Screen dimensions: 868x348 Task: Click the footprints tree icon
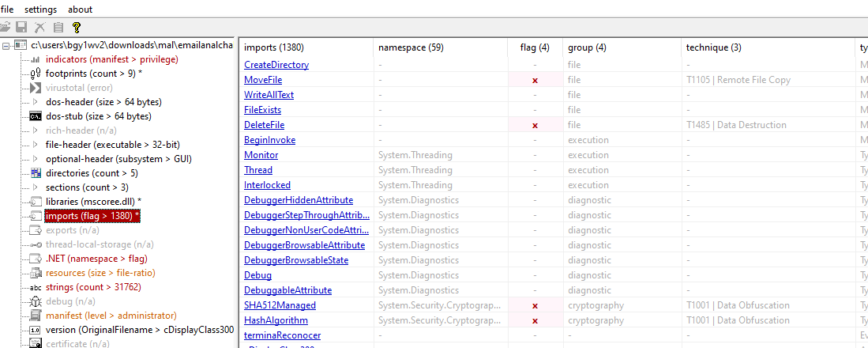[x=36, y=74]
